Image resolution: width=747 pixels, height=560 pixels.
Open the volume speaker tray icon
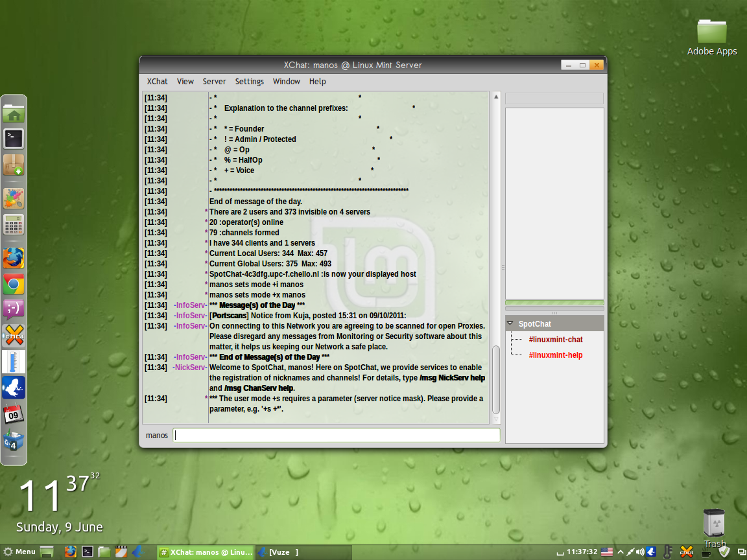pos(640,552)
